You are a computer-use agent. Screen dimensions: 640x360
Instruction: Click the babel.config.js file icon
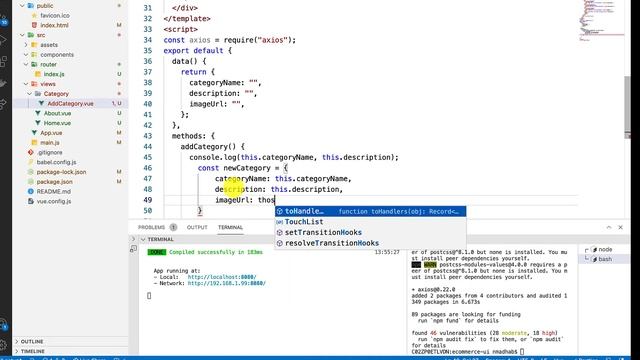[x=31, y=162]
